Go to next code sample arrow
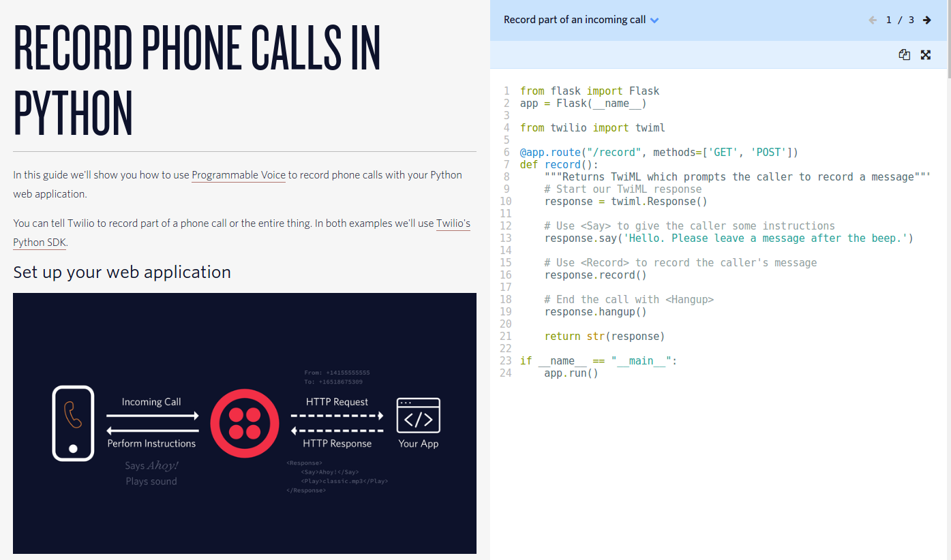Viewport: 951px width, 560px height. (x=927, y=20)
